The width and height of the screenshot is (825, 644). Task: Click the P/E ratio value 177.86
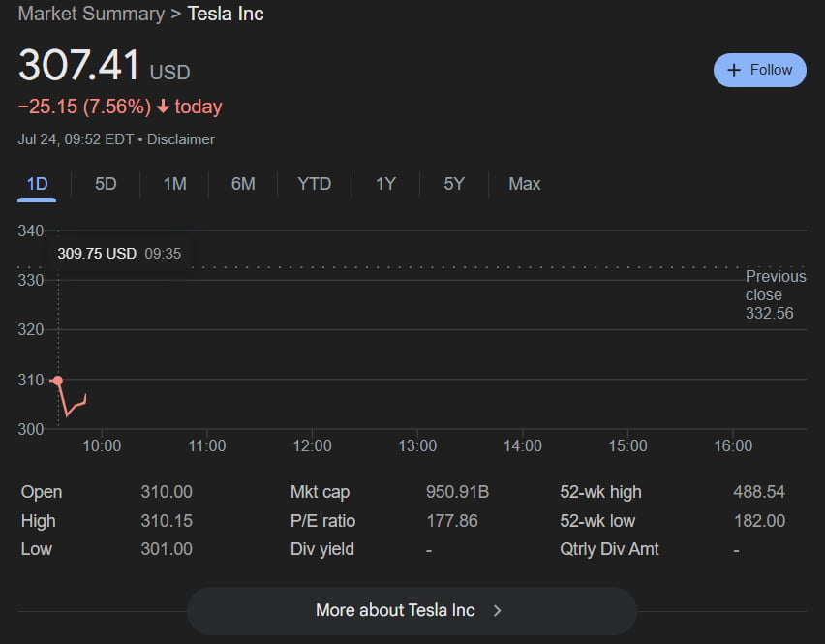tap(450, 520)
